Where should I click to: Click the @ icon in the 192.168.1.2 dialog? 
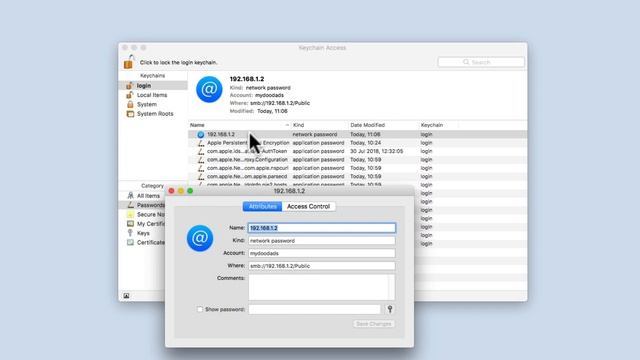pyautogui.click(x=200, y=238)
